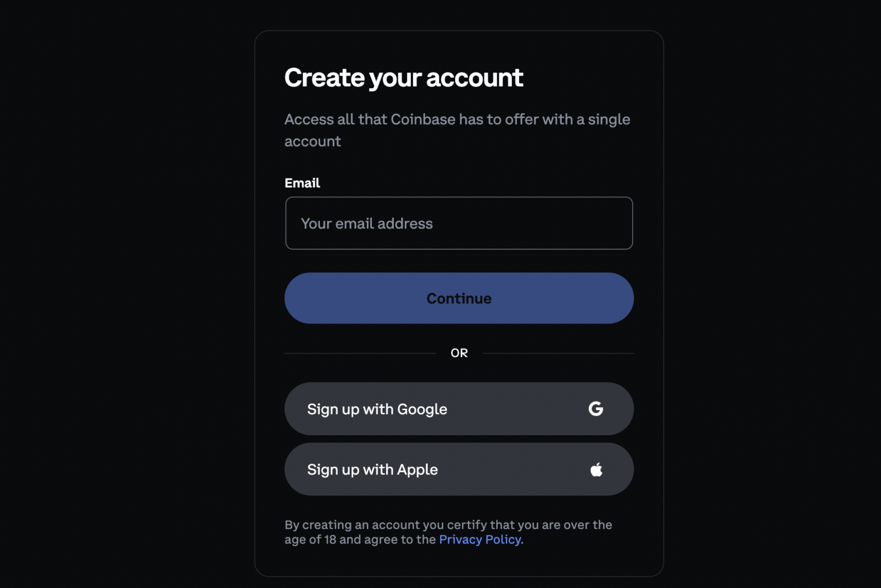Open the Privacy Policy link
This screenshot has width=881, height=588.
point(480,539)
